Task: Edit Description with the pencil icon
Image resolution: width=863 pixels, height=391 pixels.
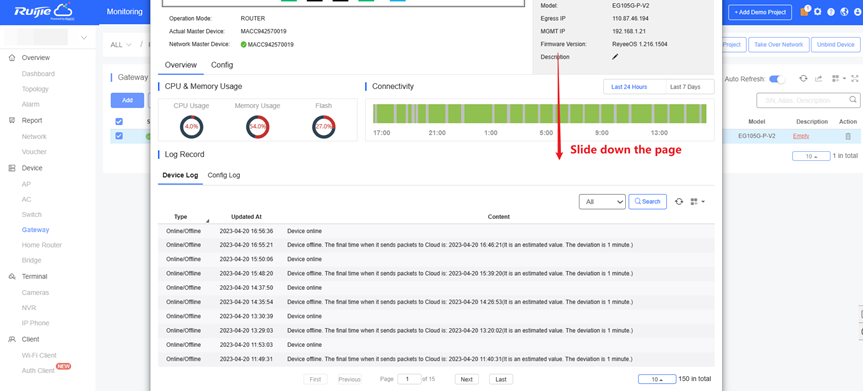Action: coord(615,57)
